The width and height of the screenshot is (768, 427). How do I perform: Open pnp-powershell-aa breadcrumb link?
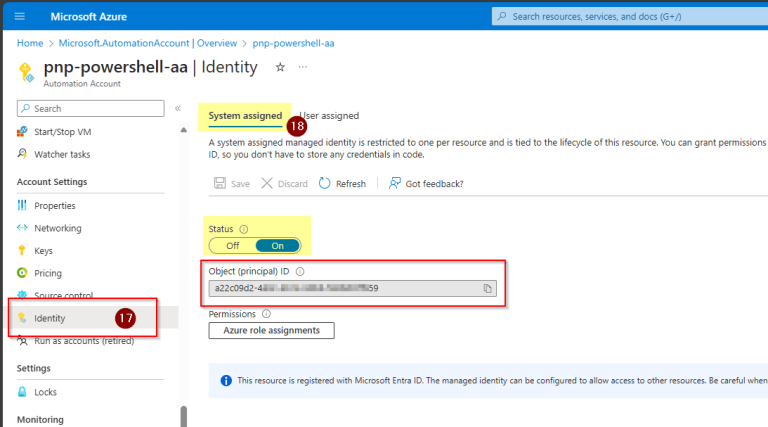pos(292,43)
